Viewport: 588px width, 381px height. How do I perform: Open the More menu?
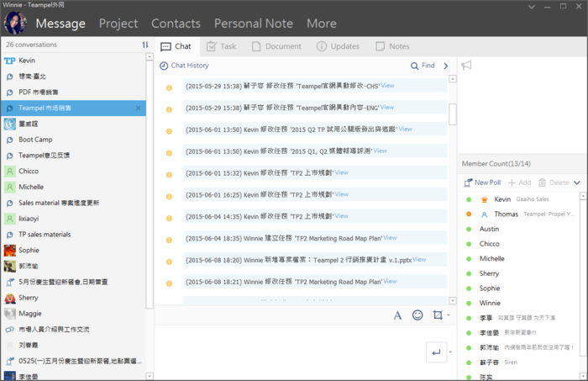tap(322, 24)
